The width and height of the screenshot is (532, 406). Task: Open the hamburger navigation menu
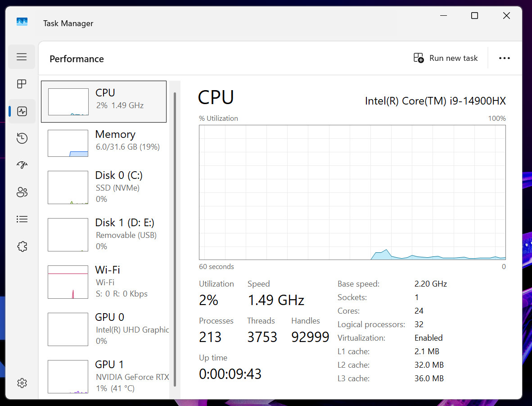pos(22,57)
